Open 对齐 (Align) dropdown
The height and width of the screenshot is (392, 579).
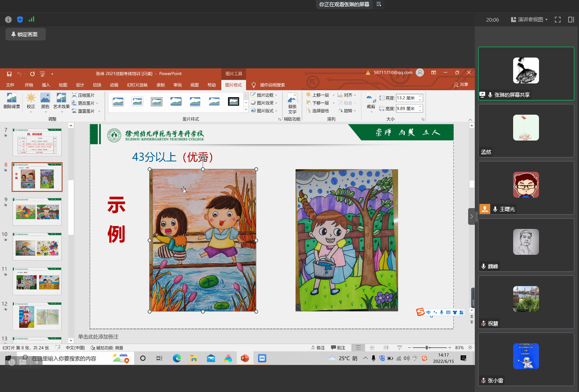coord(347,95)
